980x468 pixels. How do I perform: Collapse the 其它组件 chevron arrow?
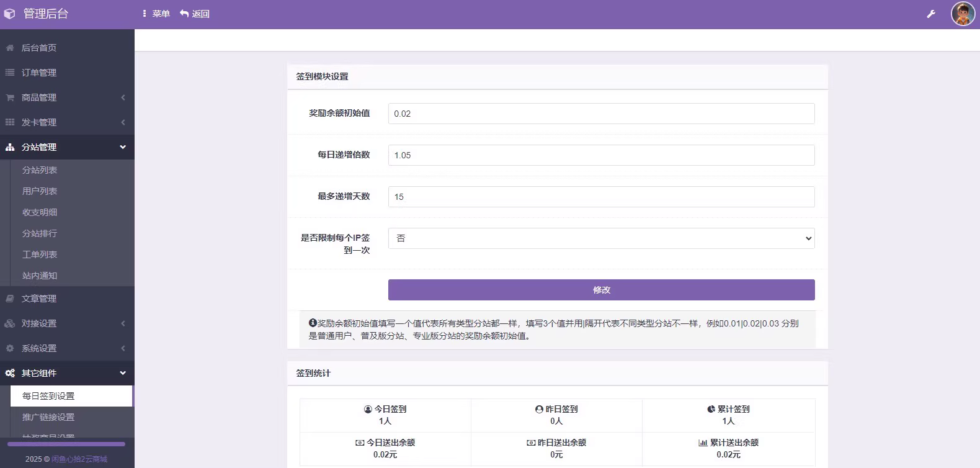click(123, 373)
